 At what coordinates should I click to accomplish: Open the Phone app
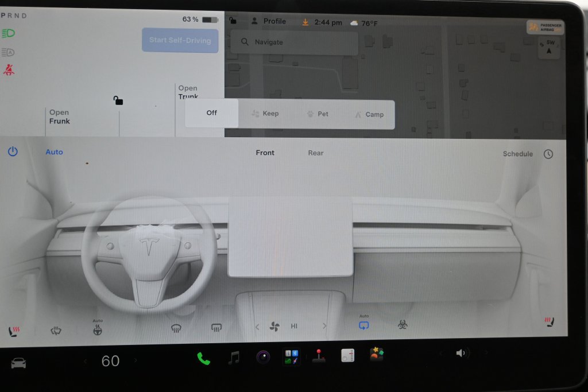click(204, 359)
